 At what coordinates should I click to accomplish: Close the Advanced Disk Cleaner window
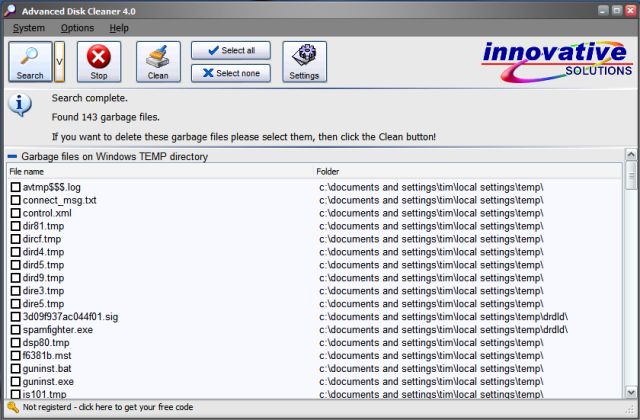point(630,10)
